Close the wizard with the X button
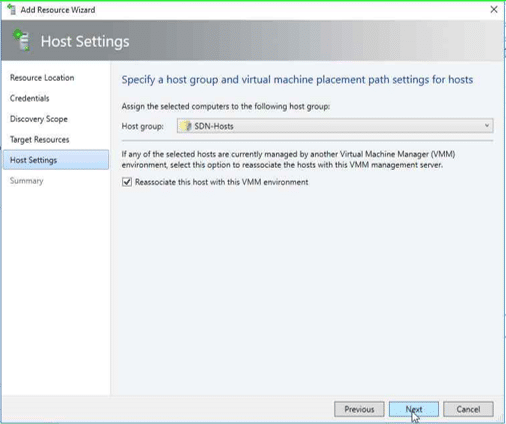The image size is (506, 424). 494,10
